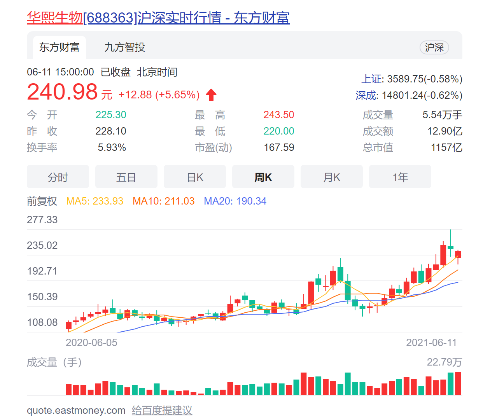The image size is (504, 420).
Task: Click the 昨收 value 228.10
Action: click(111, 131)
